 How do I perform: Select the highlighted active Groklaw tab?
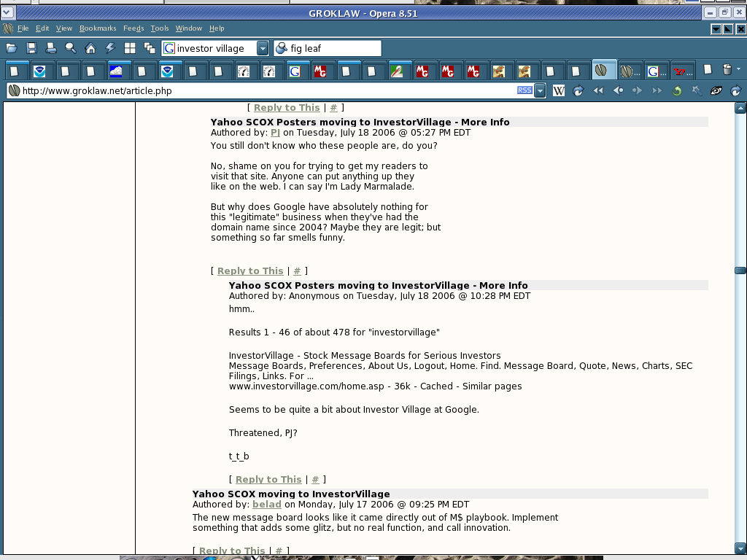coord(605,71)
